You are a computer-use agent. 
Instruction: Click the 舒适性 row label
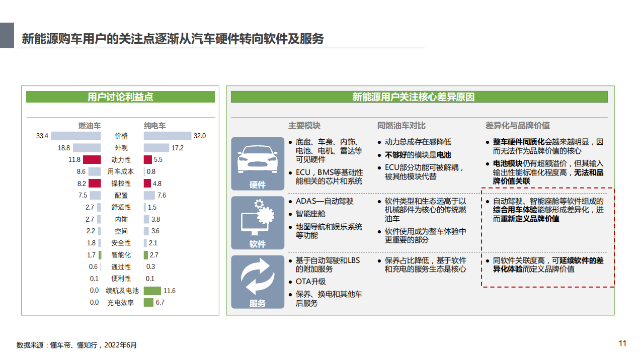pyautogui.click(x=121, y=207)
